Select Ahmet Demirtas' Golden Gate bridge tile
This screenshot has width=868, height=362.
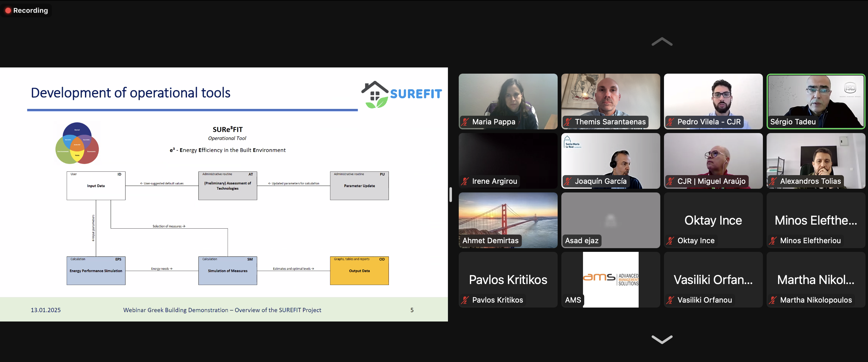tap(508, 220)
